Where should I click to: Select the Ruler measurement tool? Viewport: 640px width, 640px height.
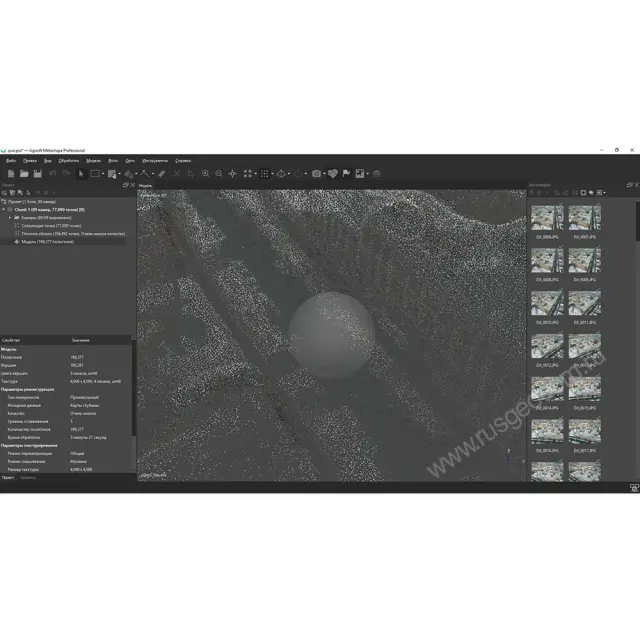[161, 173]
